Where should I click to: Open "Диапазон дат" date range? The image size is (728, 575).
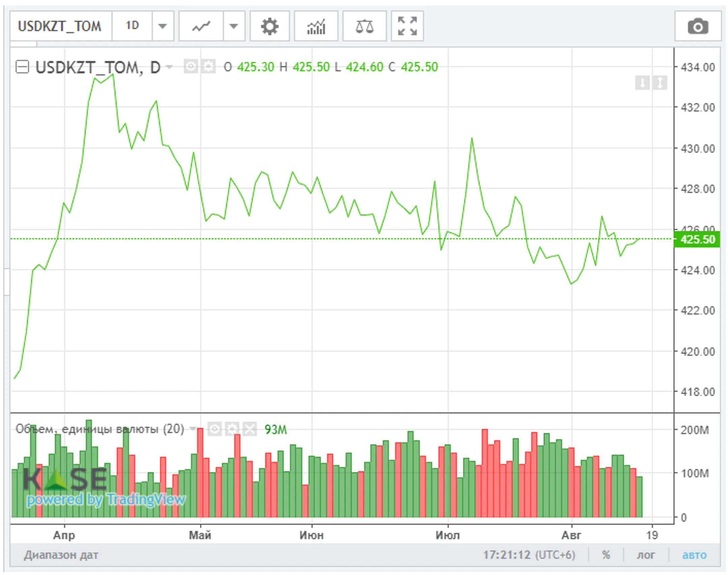coord(61,555)
